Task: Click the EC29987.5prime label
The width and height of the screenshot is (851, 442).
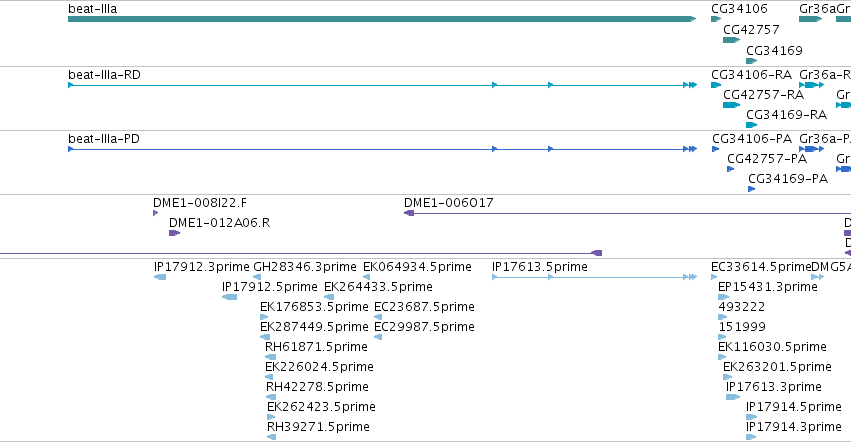Action: pos(424,327)
